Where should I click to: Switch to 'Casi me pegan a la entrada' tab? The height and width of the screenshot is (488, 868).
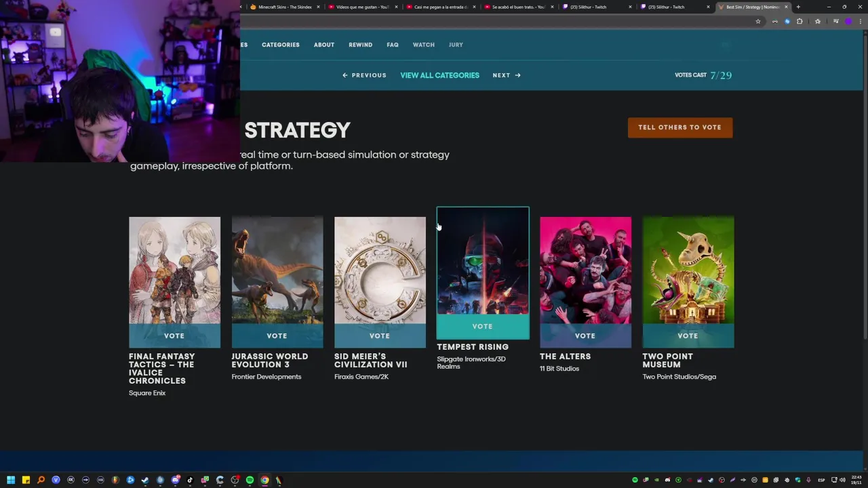[439, 7]
